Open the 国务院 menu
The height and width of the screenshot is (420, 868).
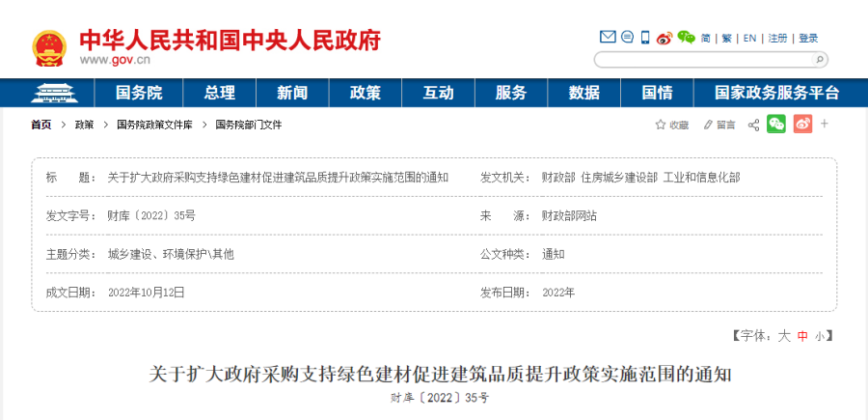click(x=139, y=93)
